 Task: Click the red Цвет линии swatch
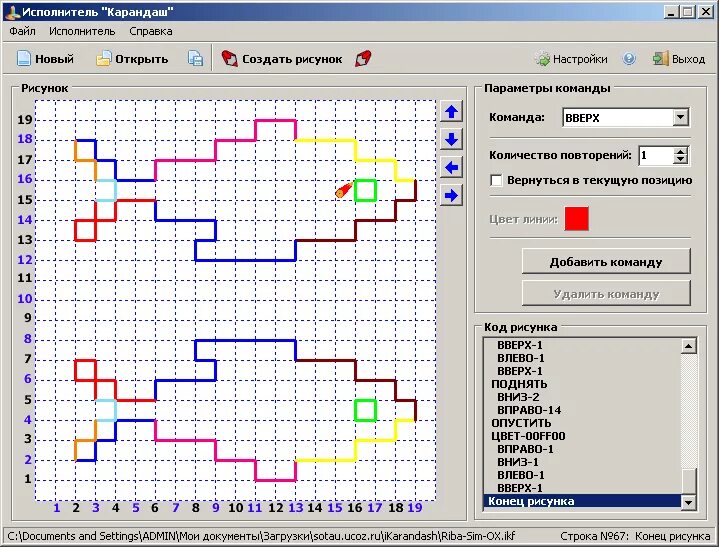tap(576, 219)
